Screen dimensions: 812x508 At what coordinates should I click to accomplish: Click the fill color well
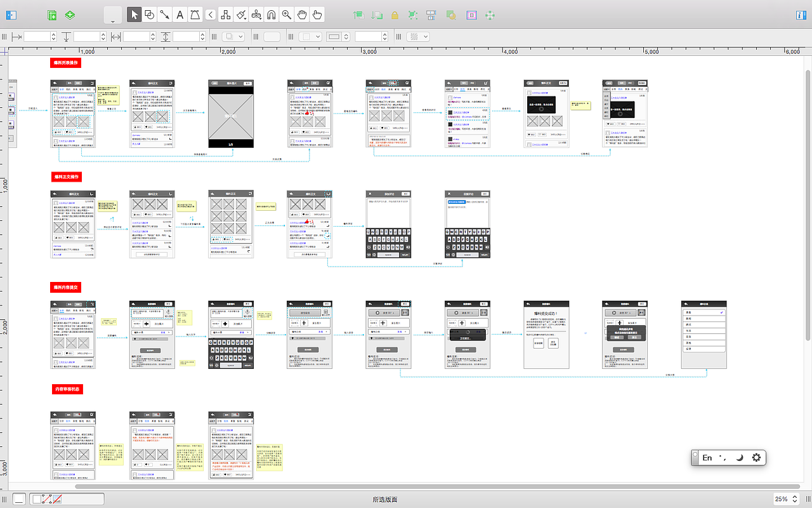(x=272, y=37)
